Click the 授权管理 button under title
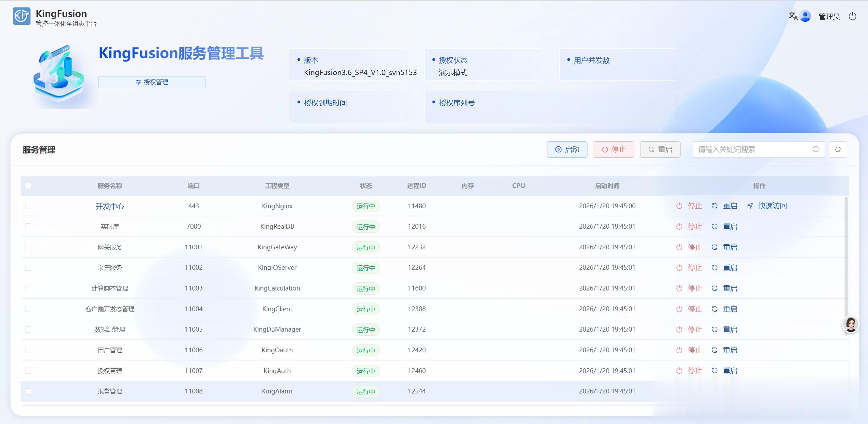 click(x=152, y=82)
